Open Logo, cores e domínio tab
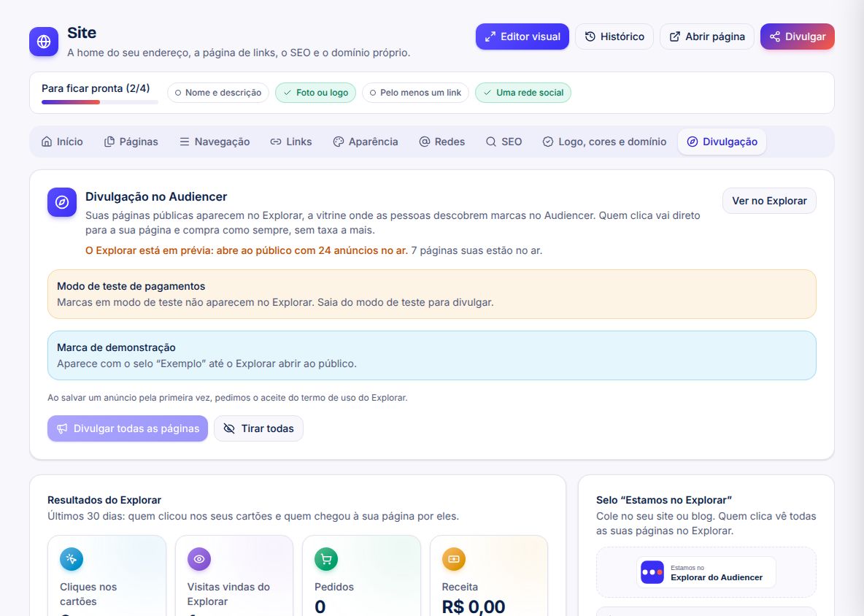Viewport: 864px width, 616px height. [x=604, y=142]
